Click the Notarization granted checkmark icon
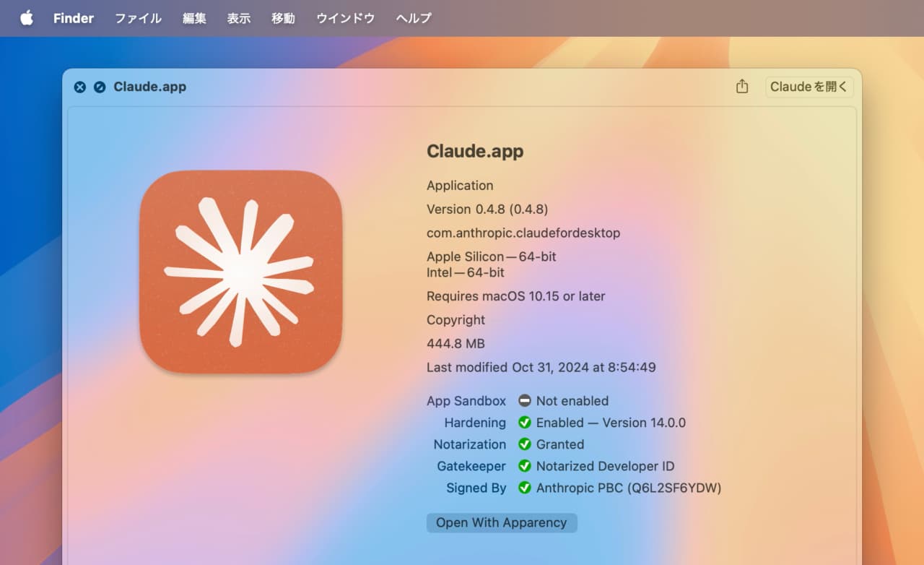The height and width of the screenshot is (565, 924). (x=524, y=444)
